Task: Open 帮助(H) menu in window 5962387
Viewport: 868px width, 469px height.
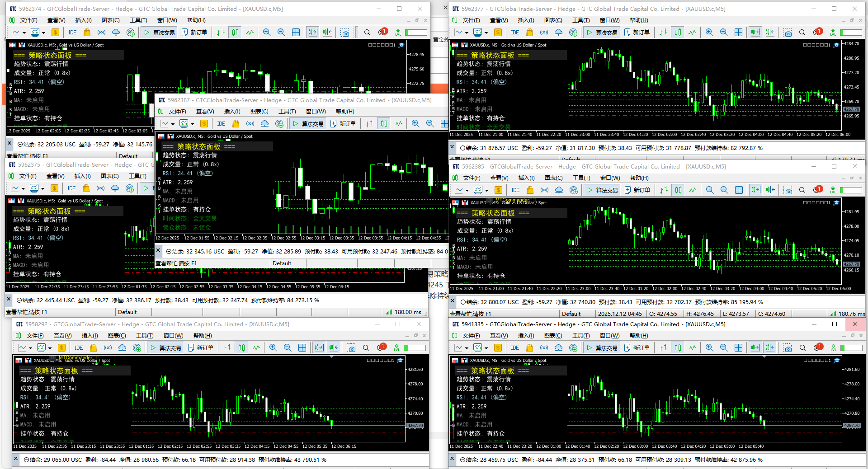Action: [x=345, y=112]
